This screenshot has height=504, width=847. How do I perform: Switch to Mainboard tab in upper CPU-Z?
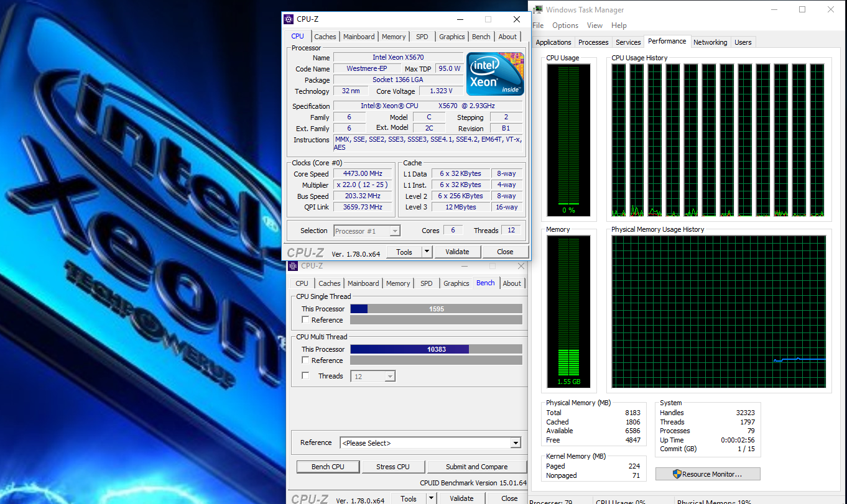coord(359,37)
